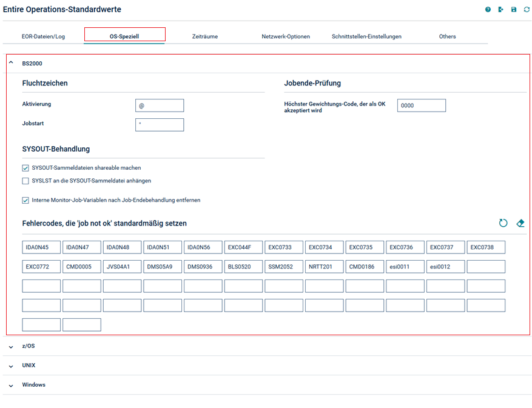Click the EXC0738 error code field
The height and width of the screenshot is (408, 532).
[x=486, y=247]
